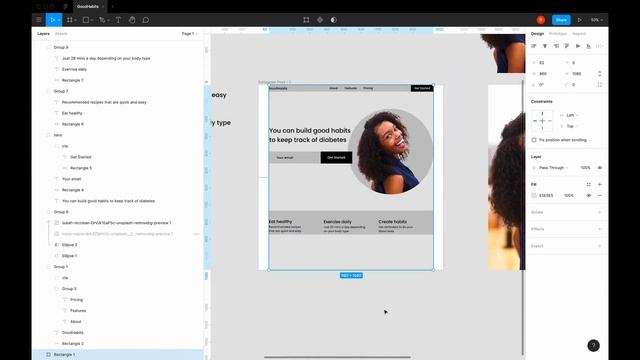This screenshot has height=360, width=640.
Task: Click the constraints diagram box
Action: point(542,121)
